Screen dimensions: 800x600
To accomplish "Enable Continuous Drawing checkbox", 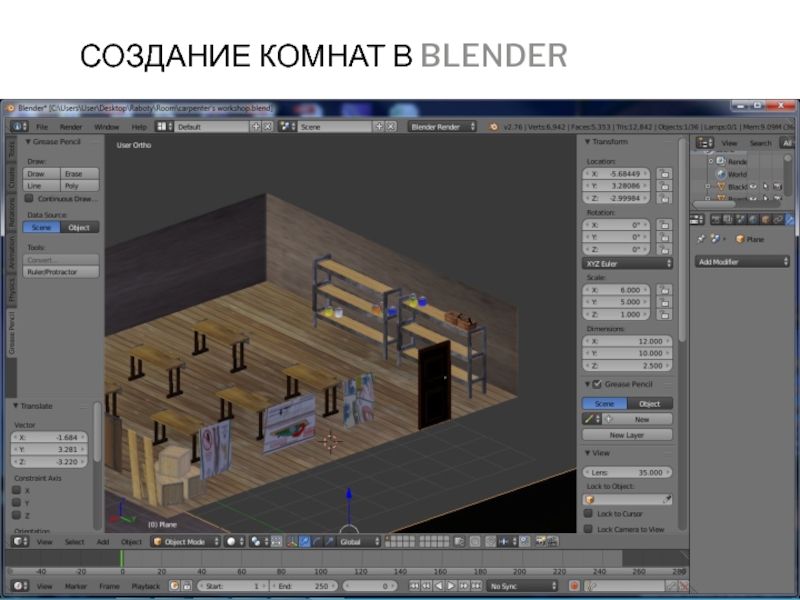I will 29,198.
